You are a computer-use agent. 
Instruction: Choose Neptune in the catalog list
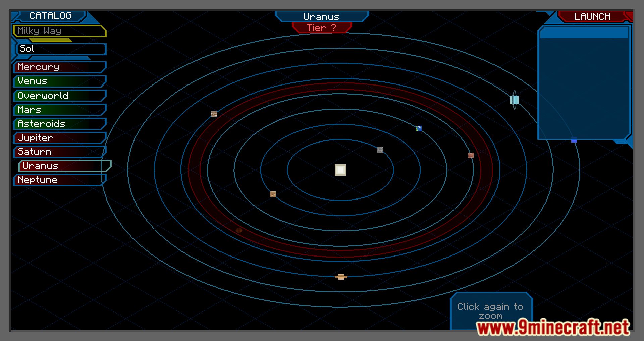point(60,180)
